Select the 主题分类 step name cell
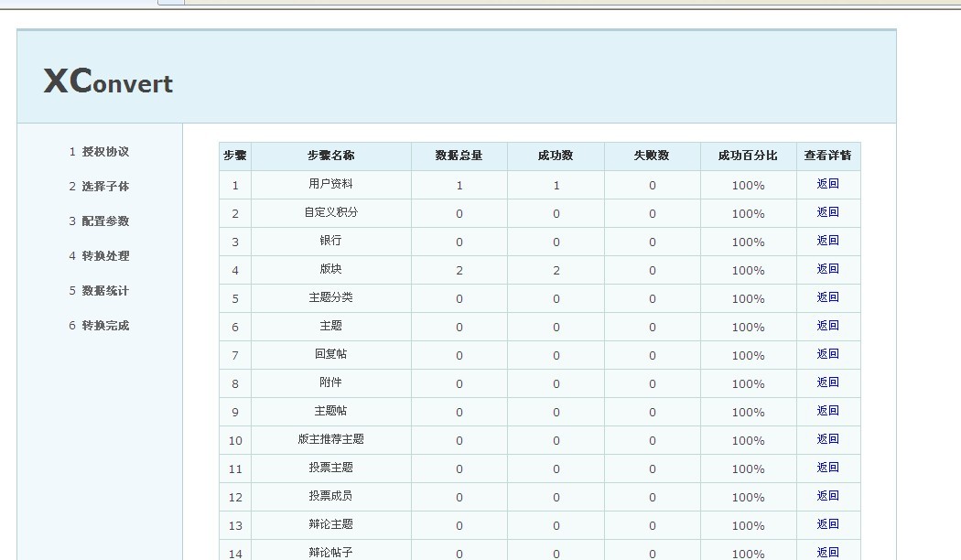This screenshot has width=961, height=560. [331, 297]
